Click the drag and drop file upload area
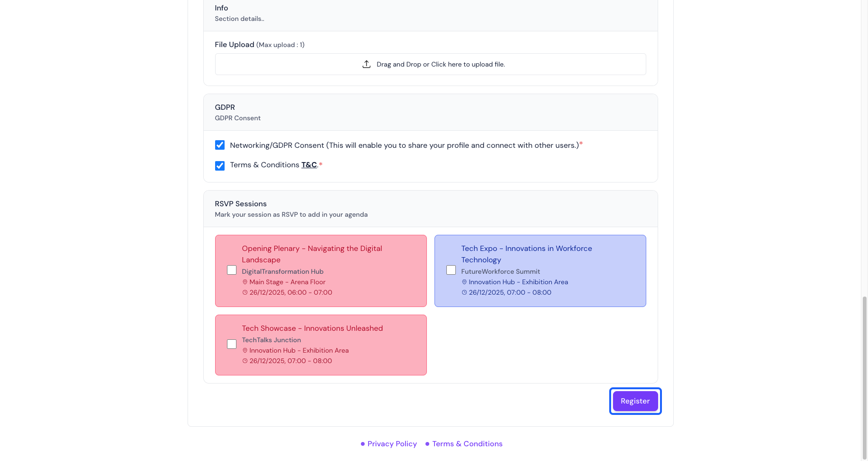Screen dimensions: 868x461 click(431, 64)
